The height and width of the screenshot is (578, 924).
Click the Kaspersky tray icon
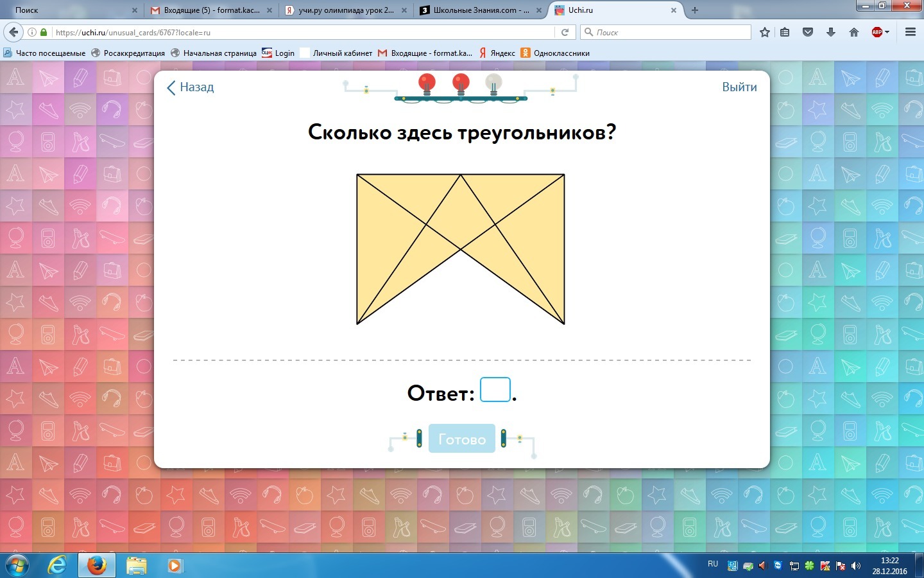(825, 566)
